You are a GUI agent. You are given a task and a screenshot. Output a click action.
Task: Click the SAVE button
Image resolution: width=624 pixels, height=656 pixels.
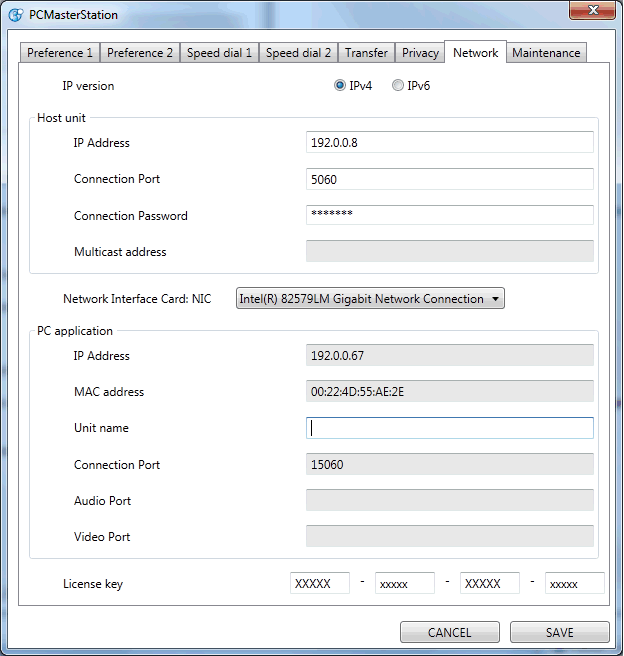[x=560, y=632]
